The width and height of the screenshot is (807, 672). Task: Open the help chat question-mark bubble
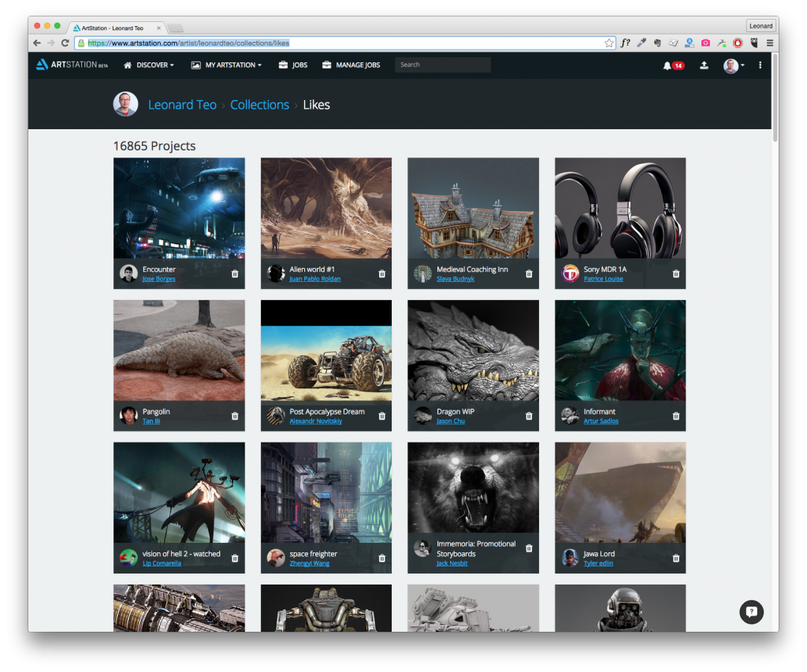(751, 612)
